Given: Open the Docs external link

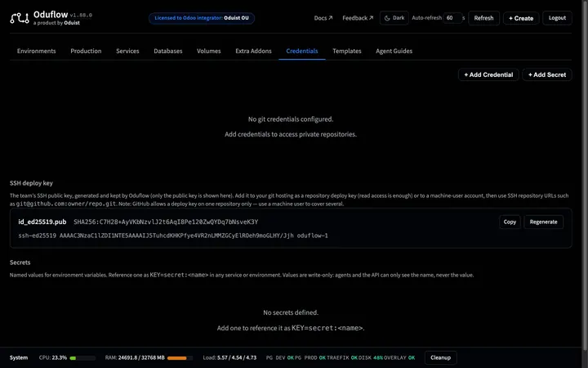Looking at the screenshot, I should coord(323,18).
